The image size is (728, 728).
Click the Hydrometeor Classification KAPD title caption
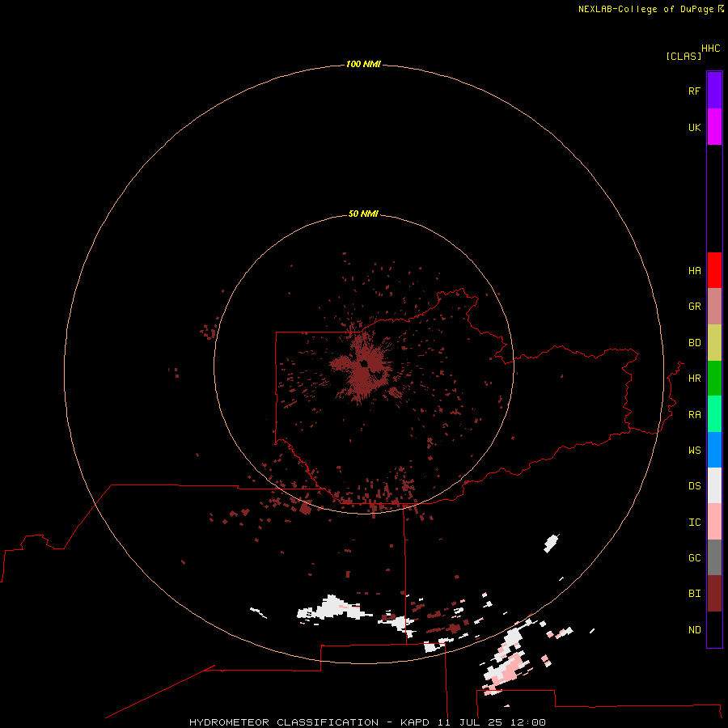click(x=367, y=722)
